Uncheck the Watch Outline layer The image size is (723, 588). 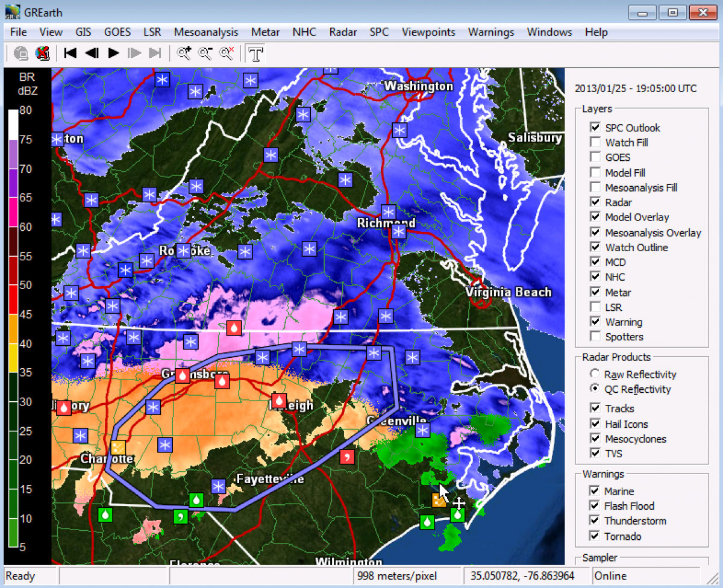click(595, 248)
